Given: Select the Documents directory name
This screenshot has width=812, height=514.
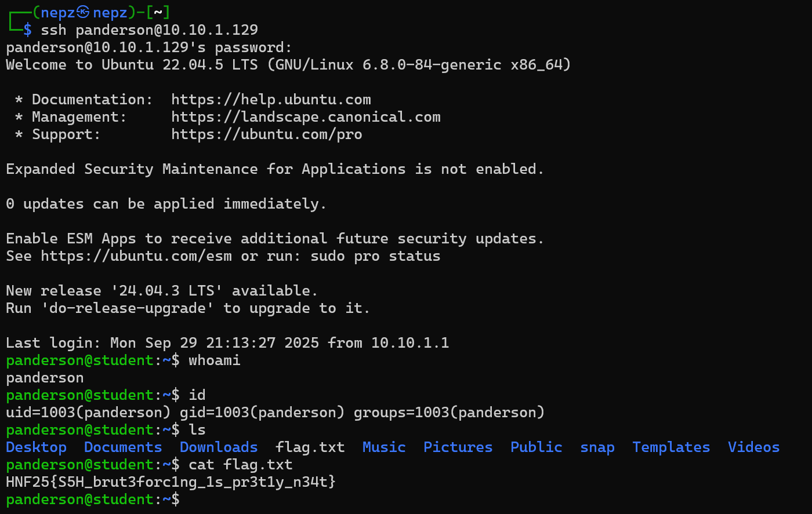Looking at the screenshot, I should pyautogui.click(x=123, y=447).
